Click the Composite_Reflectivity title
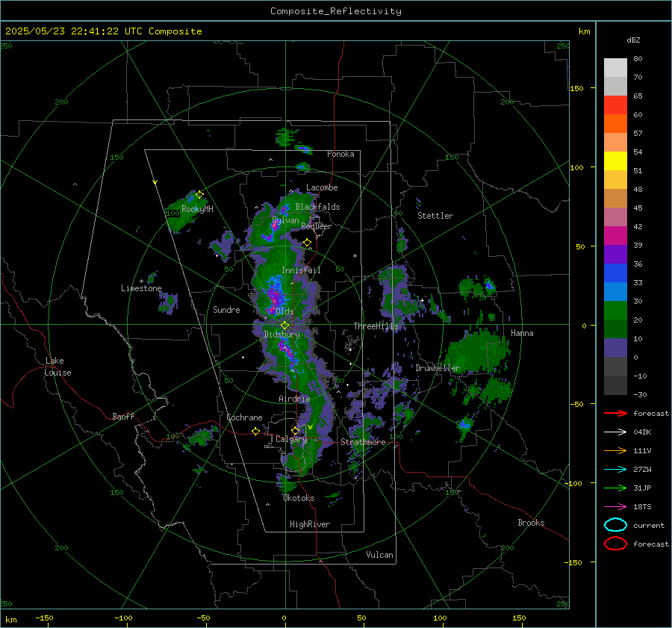This screenshot has width=672, height=628. click(336, 11)
